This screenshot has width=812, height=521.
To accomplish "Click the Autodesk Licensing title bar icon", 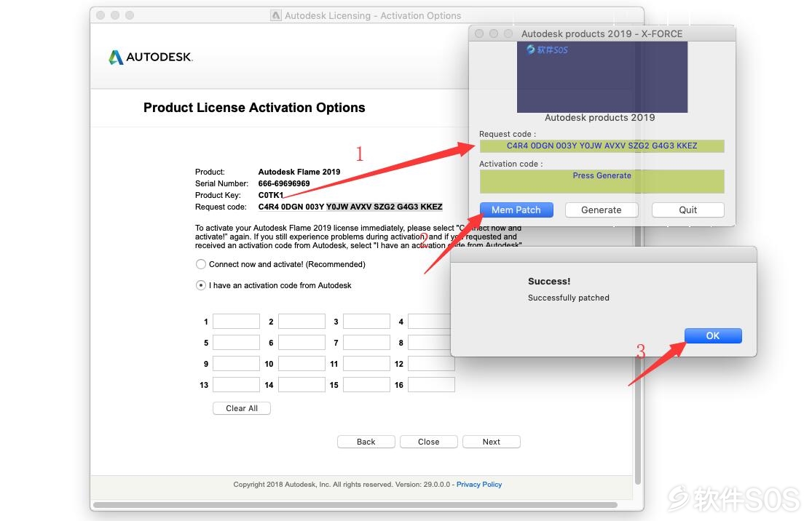I will pyautogui.click(x=276, y=15).
